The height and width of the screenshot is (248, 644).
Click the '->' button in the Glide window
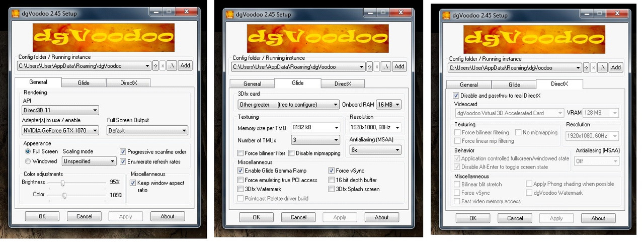point(369,66)
